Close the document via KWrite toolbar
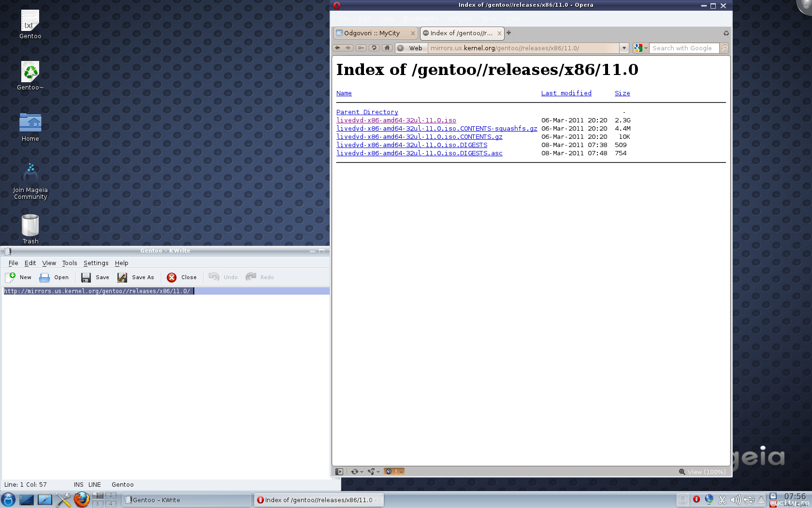Image resolution: width=812 pixels, height=508 pixels. tap(182, 277)
